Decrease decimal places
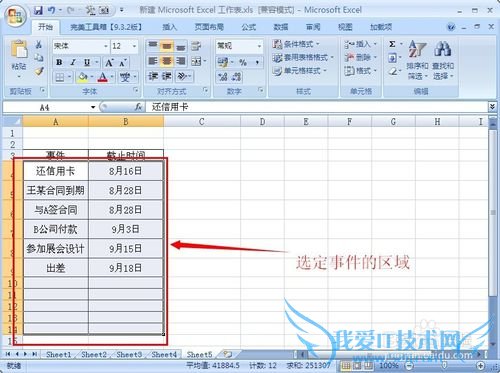The height and width of the screenshot is (373, 500). (236, 77)
